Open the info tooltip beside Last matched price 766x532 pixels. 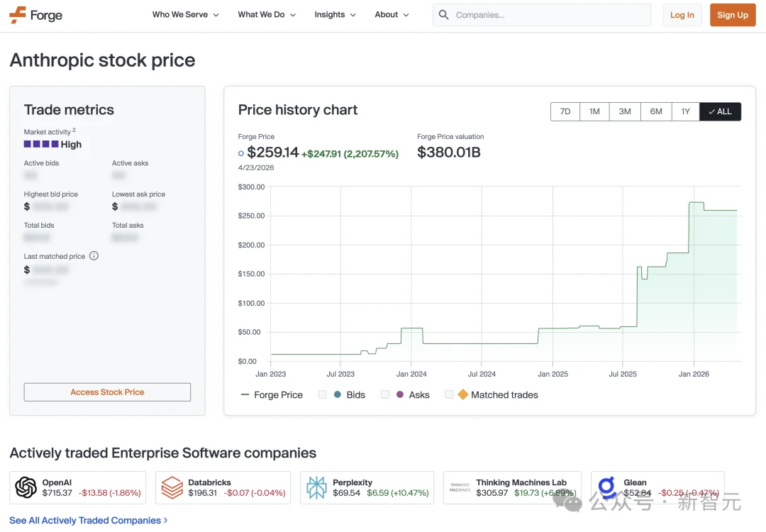coord(94,256)
